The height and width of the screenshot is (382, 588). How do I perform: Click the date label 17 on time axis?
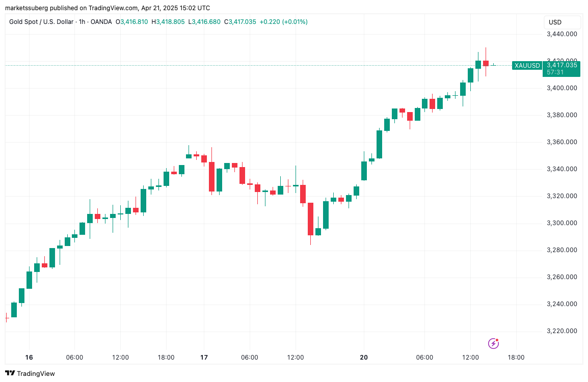[204, 358]
